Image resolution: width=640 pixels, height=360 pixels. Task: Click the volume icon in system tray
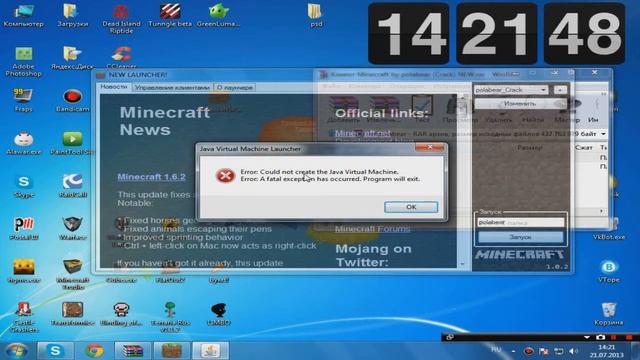tap(573, 351)
